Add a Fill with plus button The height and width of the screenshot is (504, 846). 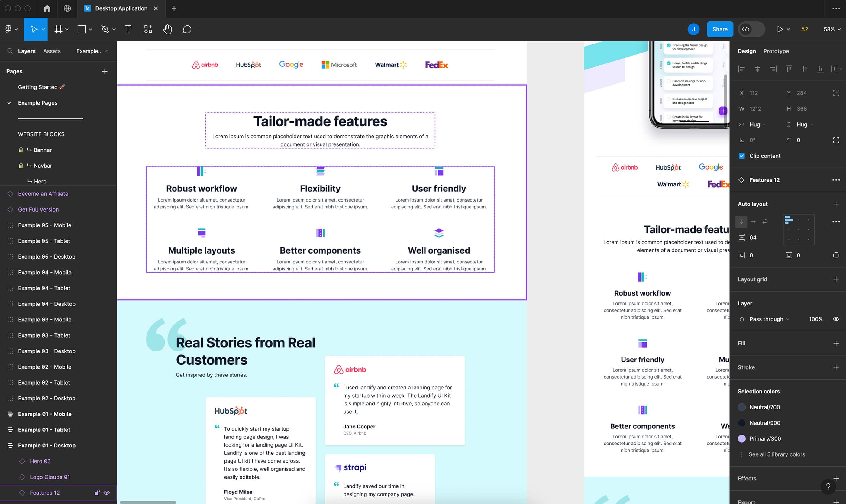pos(836,343)
